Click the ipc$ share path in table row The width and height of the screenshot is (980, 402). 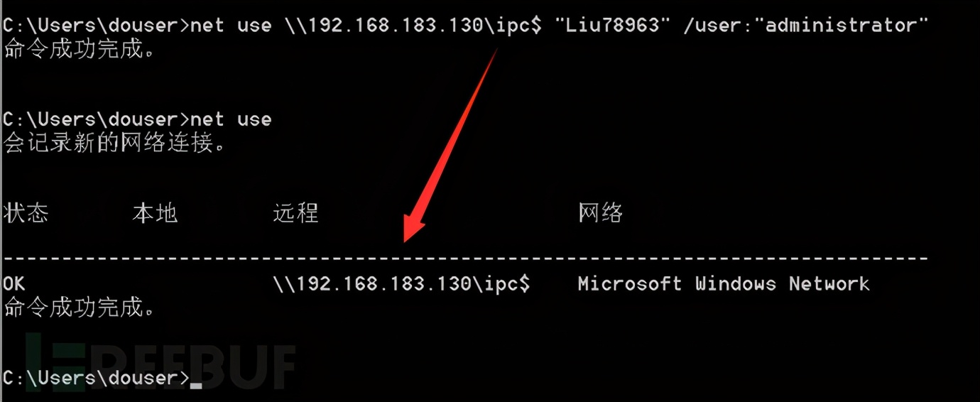(x=401, y=283)
